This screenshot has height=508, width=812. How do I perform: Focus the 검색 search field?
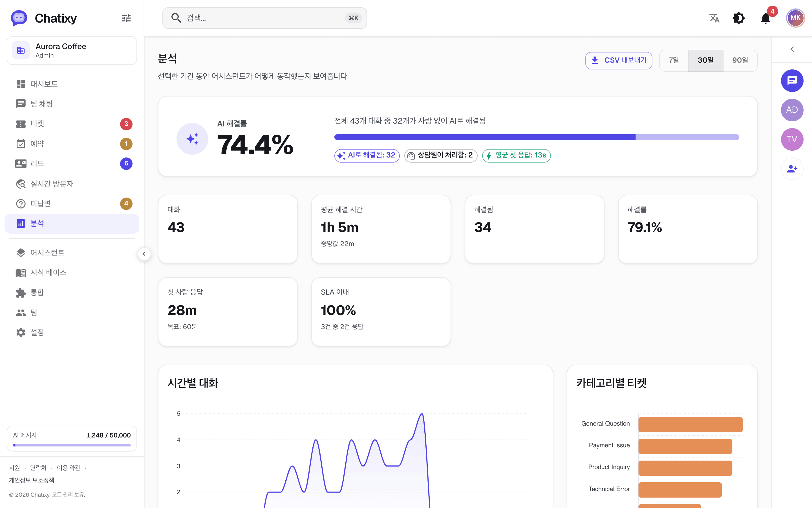(x=264, y=18)
